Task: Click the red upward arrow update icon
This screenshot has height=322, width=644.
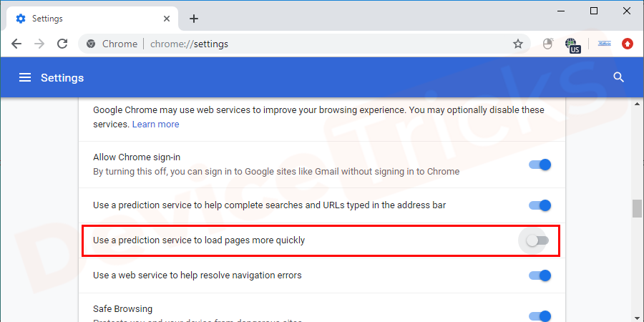Action: 627,44
